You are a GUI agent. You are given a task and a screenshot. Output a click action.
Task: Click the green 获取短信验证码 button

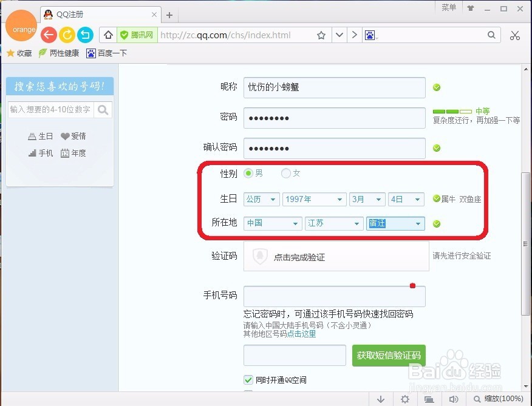click(x=388, y=356)
